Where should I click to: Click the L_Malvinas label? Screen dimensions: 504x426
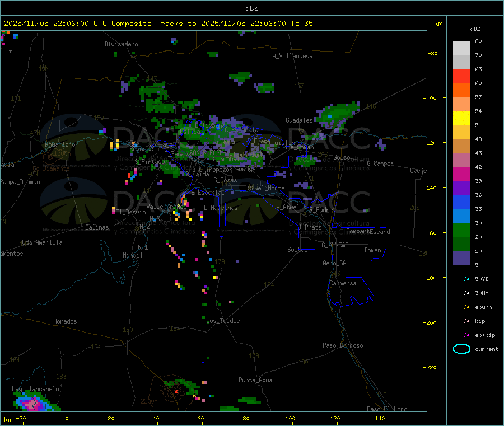pyautogui.click(x=221, y=208)
